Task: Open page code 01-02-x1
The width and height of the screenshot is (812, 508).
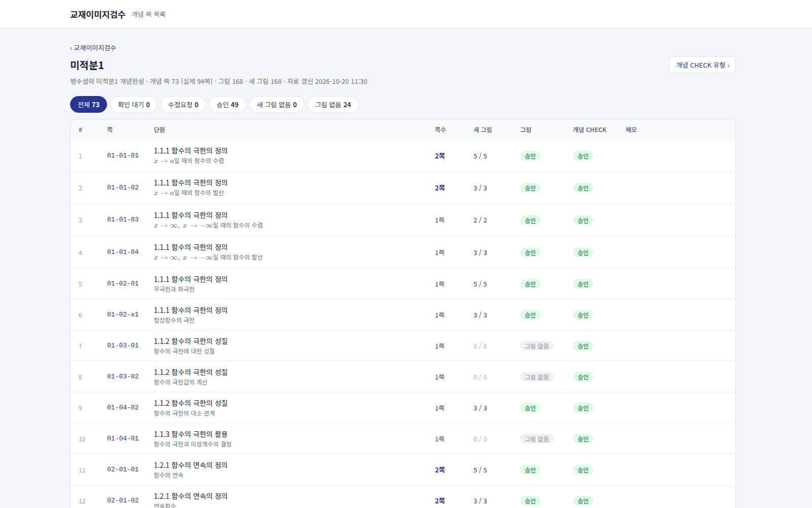Action: click(x=123, y=314)
